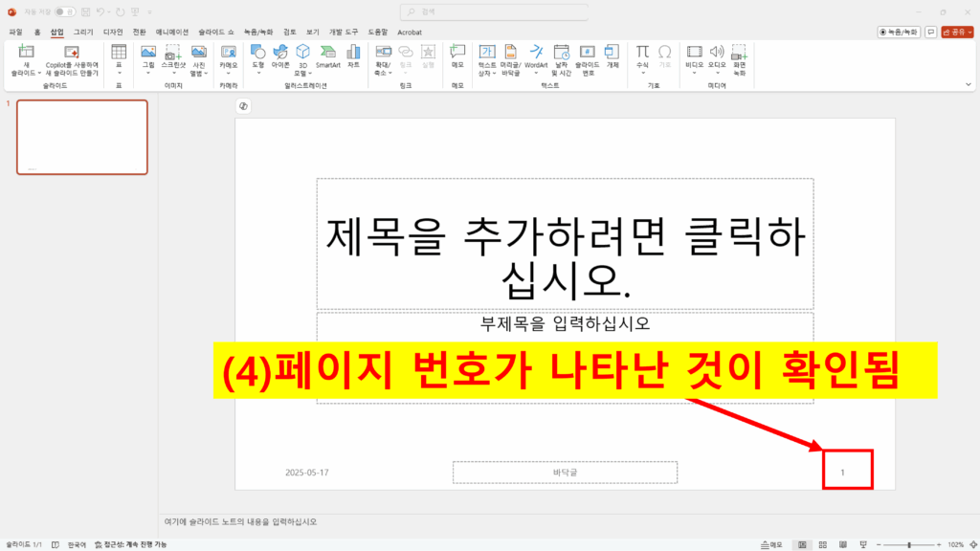Viewport: 980px width, 551px height.
Task: Switch to Slide Sorter view
Action: click(x=822, y=544)
